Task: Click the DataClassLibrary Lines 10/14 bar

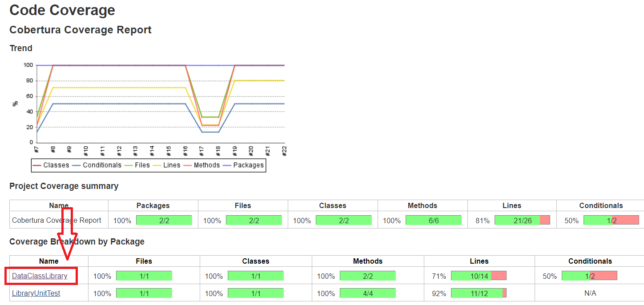Action: tap(479, 276)
